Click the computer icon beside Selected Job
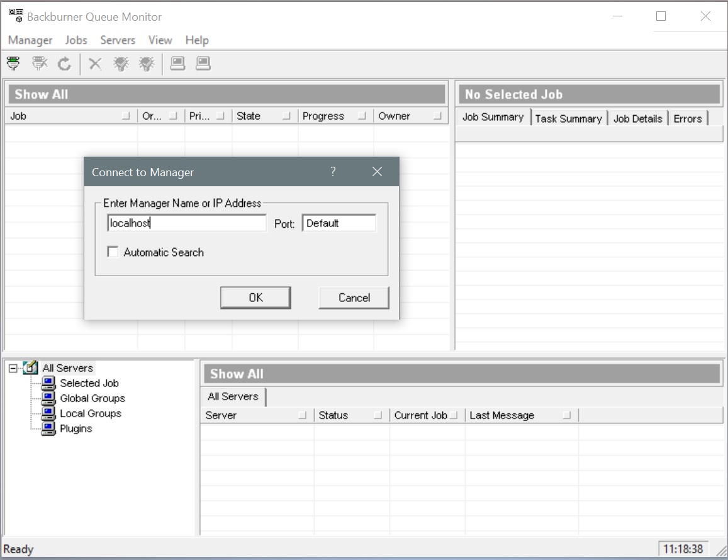 [x=48, y=383]
